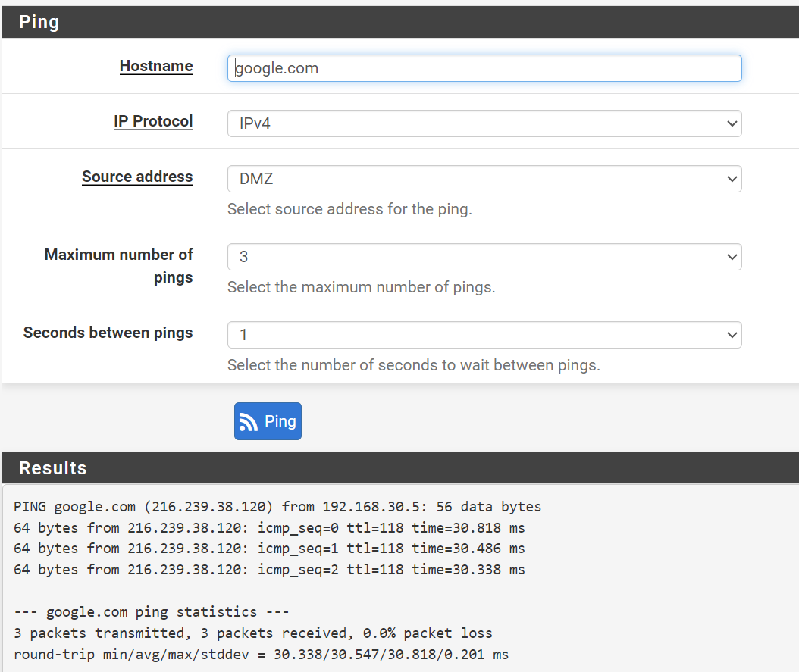Expand the Maximum number of pings dropdown

coord(484,257)
